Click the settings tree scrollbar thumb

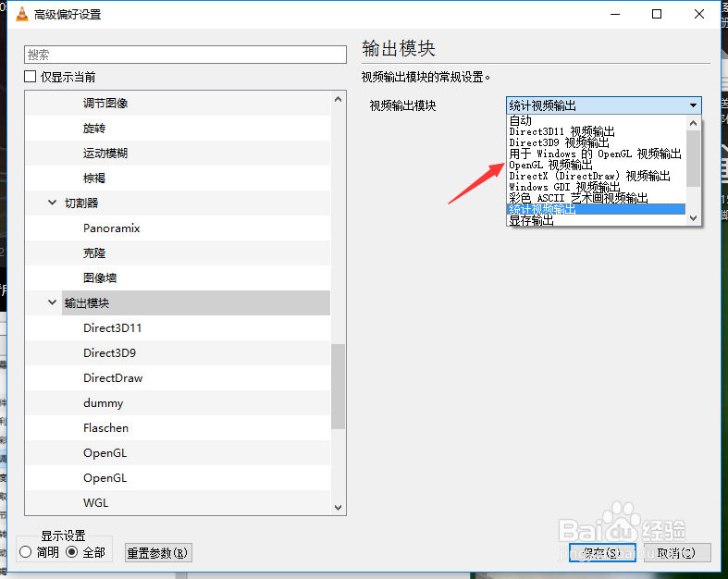(338, 387)
